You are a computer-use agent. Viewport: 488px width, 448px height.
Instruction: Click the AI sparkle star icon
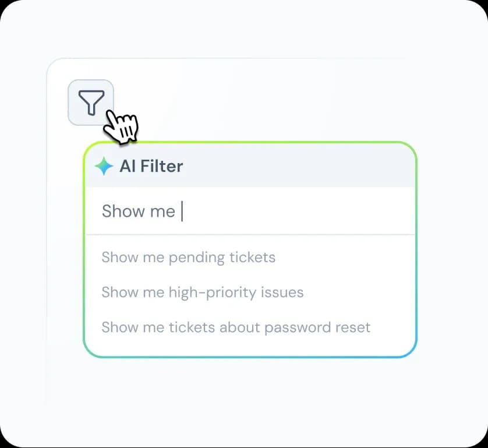(x=104, y=166)
